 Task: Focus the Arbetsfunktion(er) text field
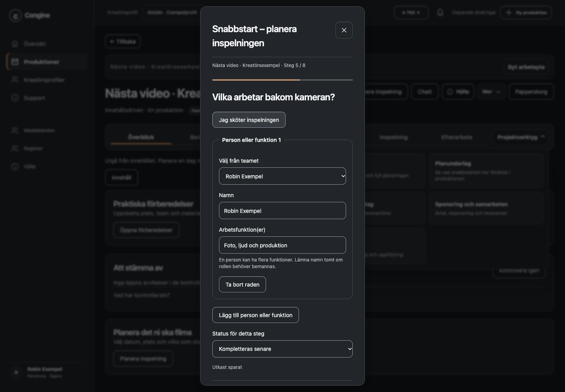[282, 245]
